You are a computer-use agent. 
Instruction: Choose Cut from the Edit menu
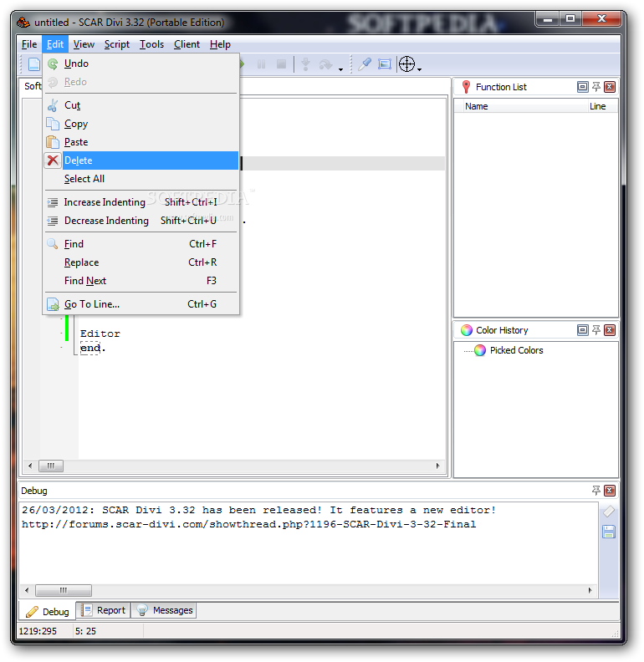tap(141, 105)
